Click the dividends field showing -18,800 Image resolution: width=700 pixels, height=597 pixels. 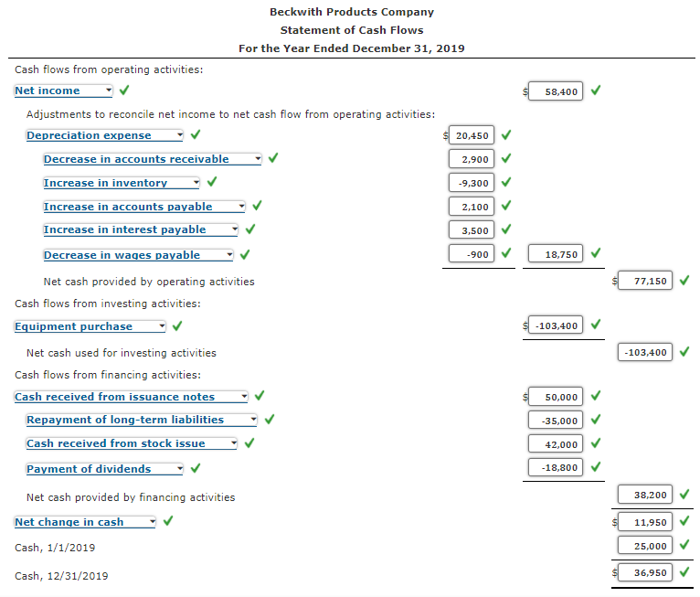[x=556, y=467]
